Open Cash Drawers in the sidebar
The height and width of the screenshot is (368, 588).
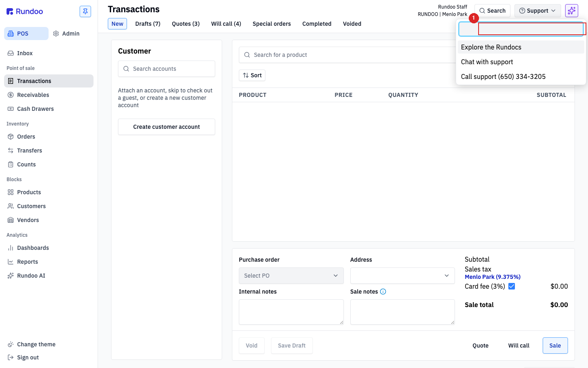click(x=49, y=109)
